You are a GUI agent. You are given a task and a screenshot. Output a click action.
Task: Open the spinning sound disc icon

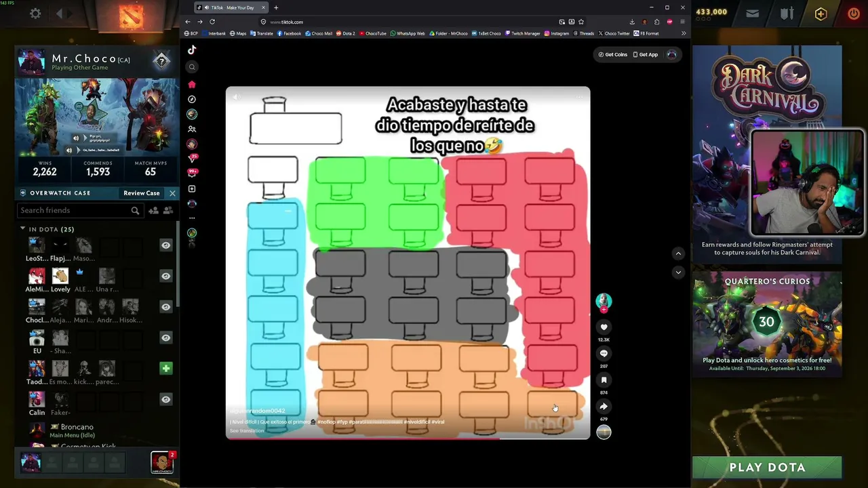coord(604,432)
